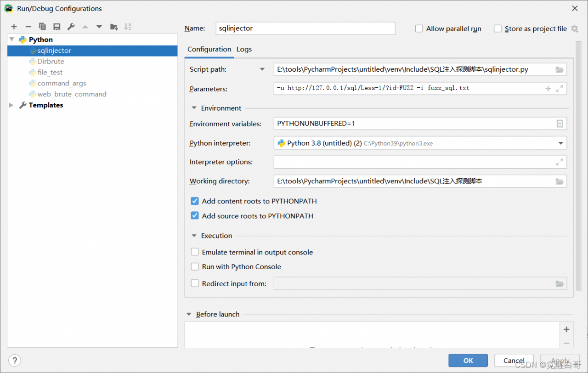The image size is (588, 373).
Task: Check Redirect input from option
Action: (x=195, y=283)
